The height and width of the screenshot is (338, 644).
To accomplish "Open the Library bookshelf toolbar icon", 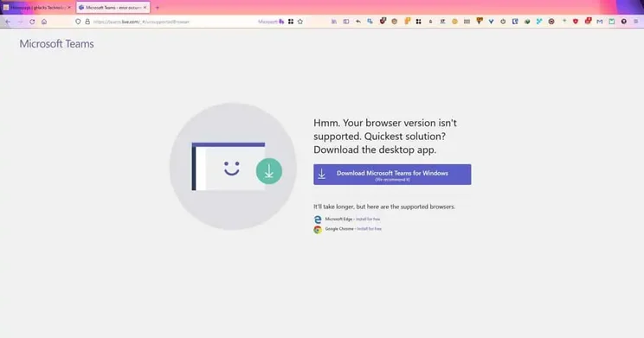I will (x=334, y=22).
